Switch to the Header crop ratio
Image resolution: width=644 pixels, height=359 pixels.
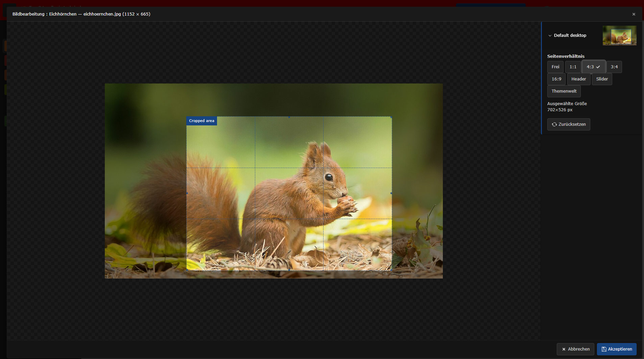[x=579, y=79]
